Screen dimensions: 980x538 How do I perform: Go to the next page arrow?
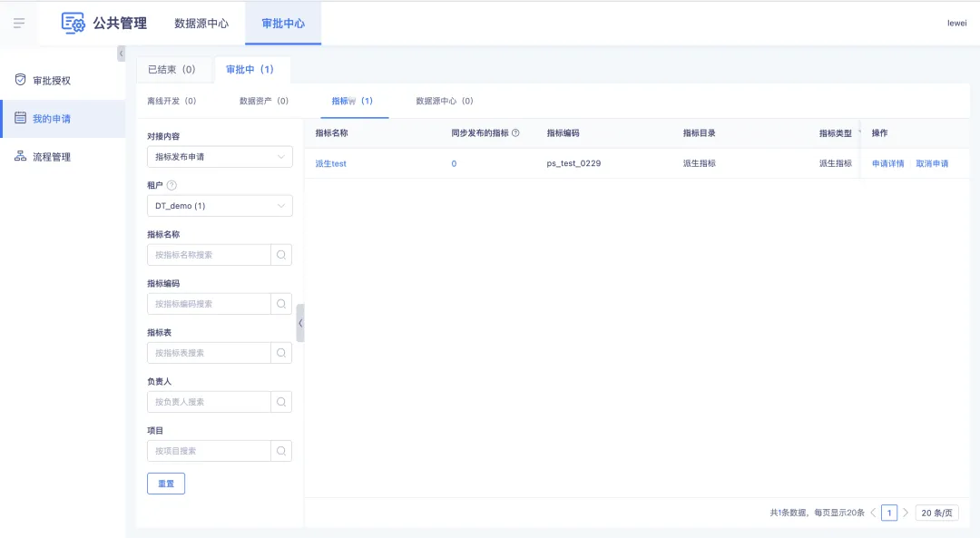(905, 513)
